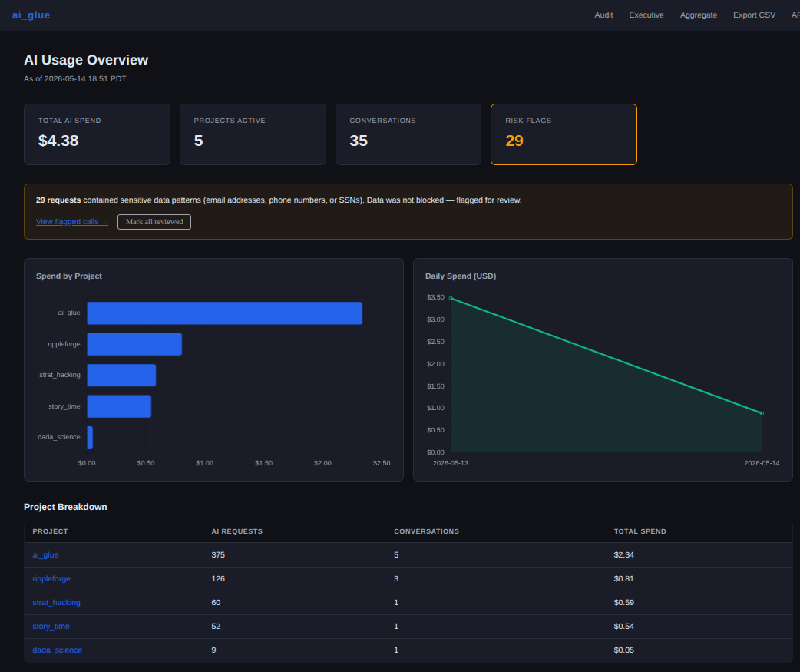Click the orange 29 risk flags value
This screenshot has height=672, width=800.
pyautogui.click(x=514, y=141)
